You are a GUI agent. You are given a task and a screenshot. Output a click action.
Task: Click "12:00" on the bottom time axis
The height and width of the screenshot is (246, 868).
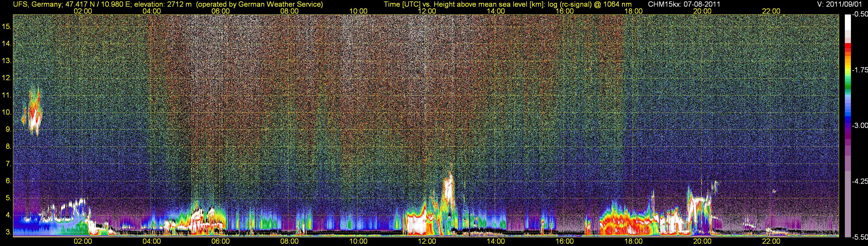tap(427, 241)
